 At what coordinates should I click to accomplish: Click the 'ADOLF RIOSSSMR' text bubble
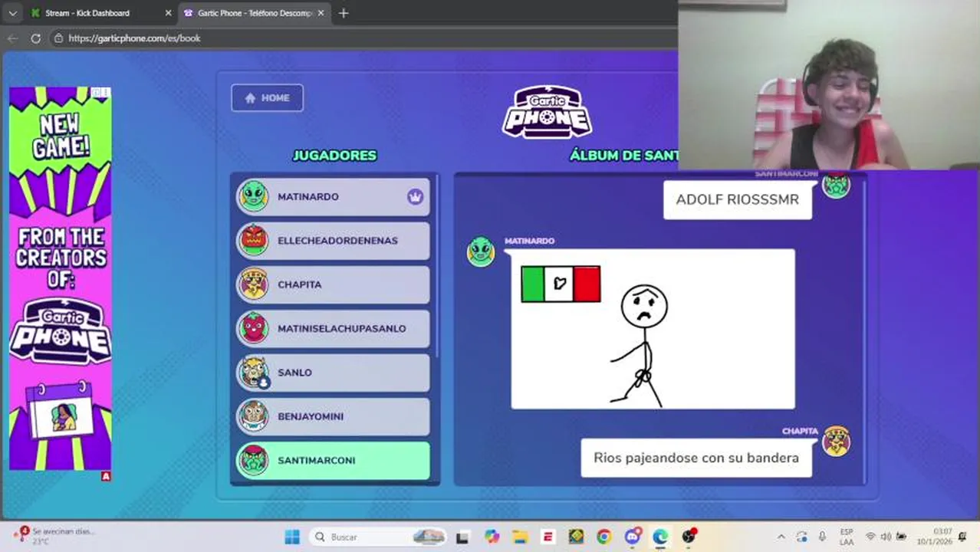click(x=738, y=199)
